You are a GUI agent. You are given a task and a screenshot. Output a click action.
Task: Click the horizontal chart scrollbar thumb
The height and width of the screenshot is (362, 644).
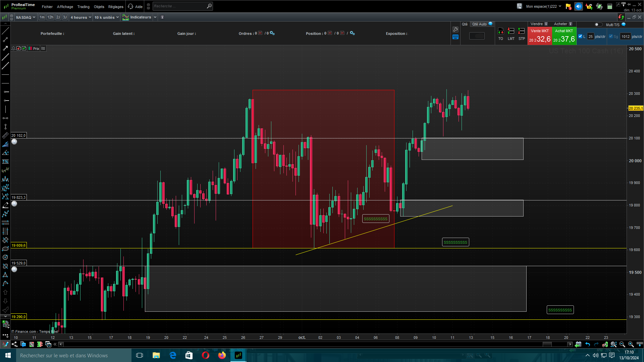547,344
